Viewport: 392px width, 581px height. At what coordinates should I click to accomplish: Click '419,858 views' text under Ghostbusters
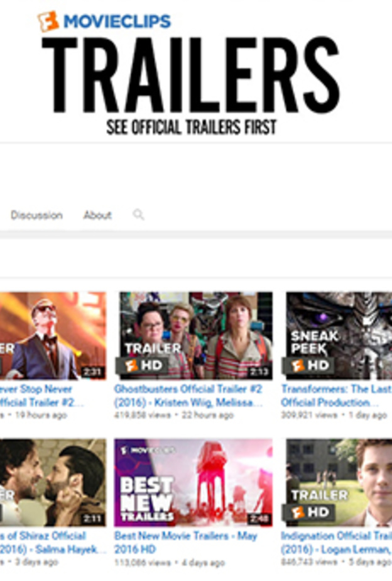[x=142, y=416]
